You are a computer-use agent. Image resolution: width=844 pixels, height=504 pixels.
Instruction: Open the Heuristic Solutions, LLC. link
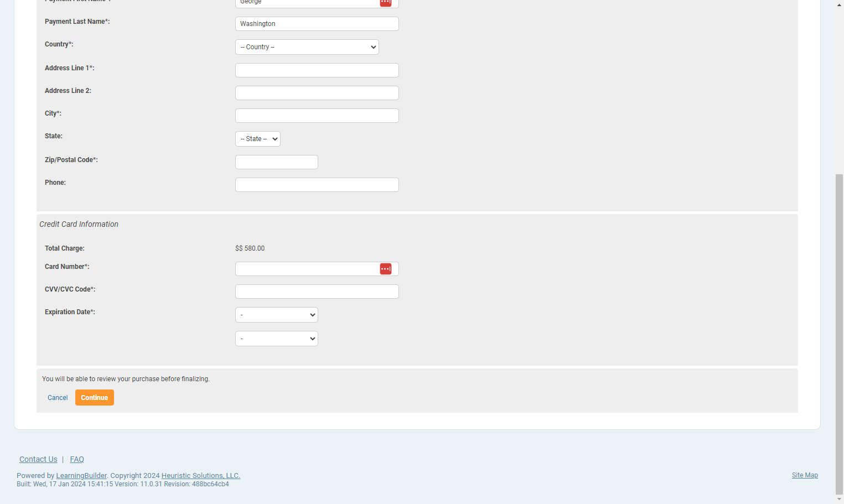[201, 476]
